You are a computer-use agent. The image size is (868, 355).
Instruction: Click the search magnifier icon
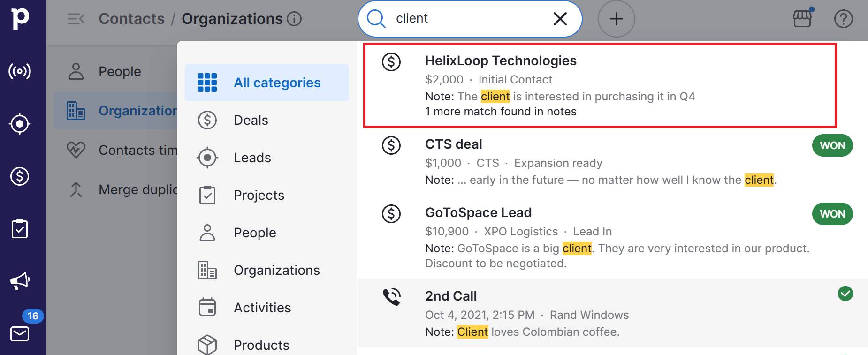click(376, 19)
